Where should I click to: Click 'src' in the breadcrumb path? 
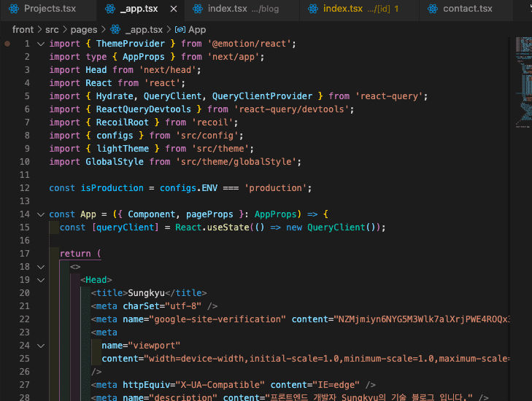(52, 30)
